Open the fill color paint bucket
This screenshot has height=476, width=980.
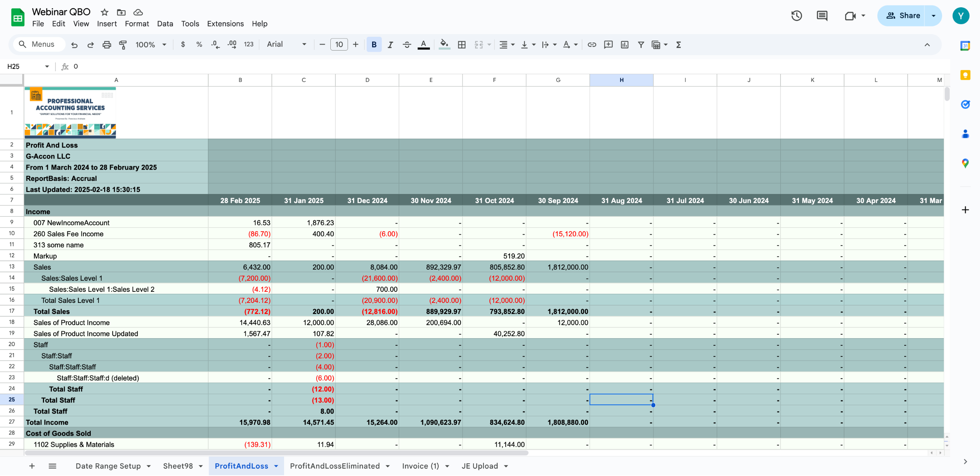pyautogui.click(x=444, y=45)
